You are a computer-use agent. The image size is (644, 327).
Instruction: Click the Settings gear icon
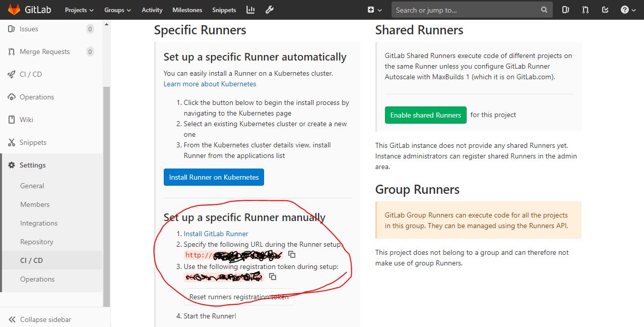coord(11,165)
